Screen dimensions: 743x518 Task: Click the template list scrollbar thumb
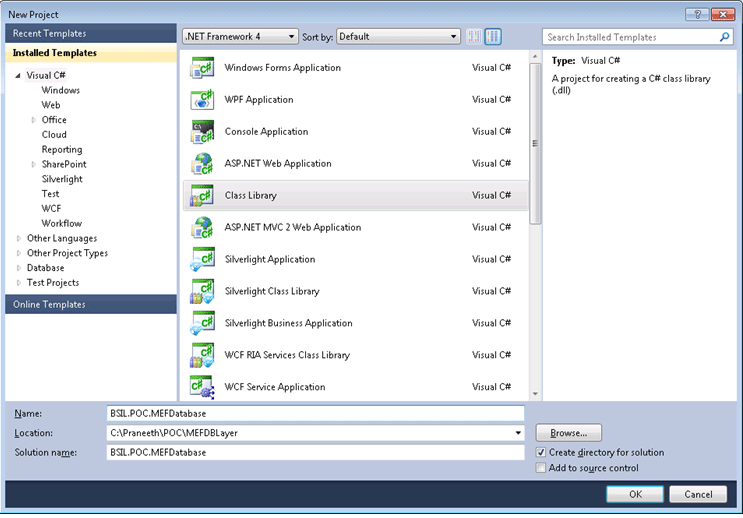pos(535,144)
